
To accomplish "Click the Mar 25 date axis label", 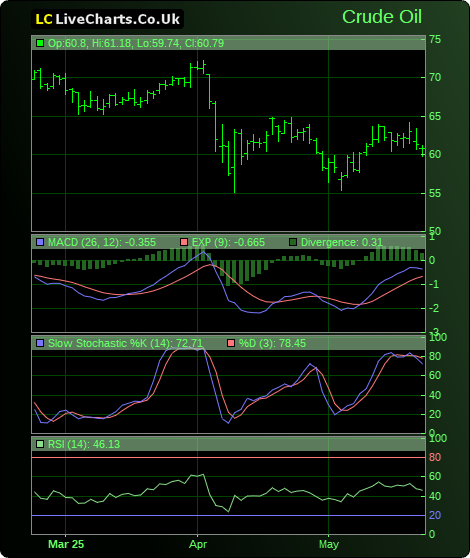I will click(x=66, y=544).
